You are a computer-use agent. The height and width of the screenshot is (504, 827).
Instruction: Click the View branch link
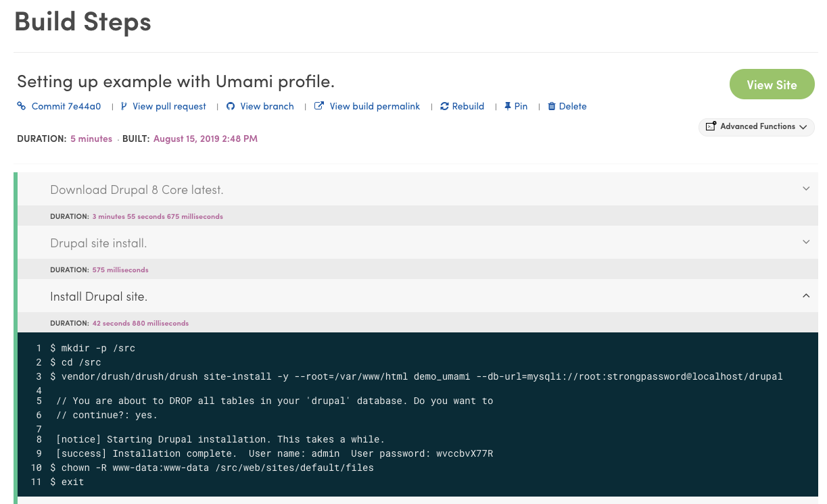265,106
